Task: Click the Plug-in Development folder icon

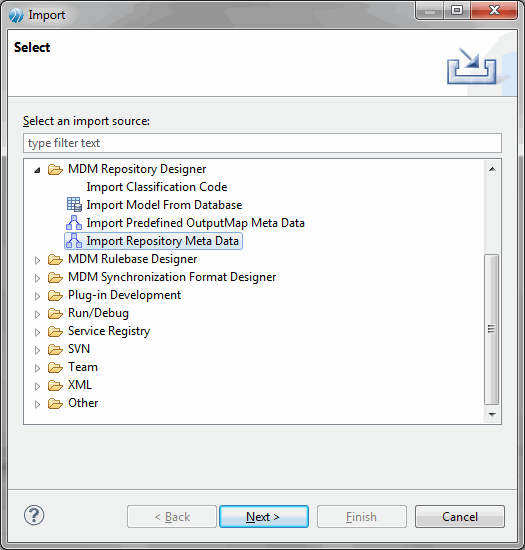Action: 55,295
